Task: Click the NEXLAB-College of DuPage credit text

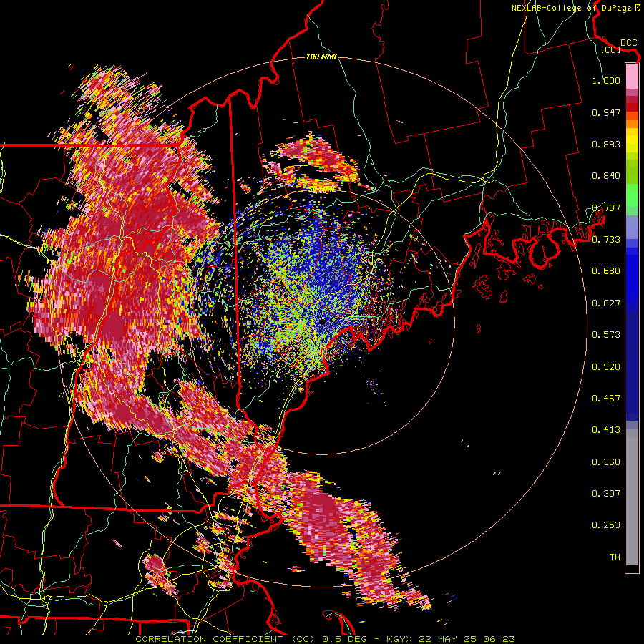Action: (x=572, y=8)
